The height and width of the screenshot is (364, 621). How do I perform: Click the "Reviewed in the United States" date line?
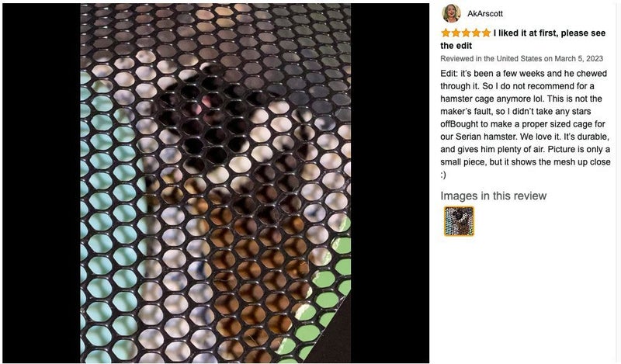[x=522, y=59]
